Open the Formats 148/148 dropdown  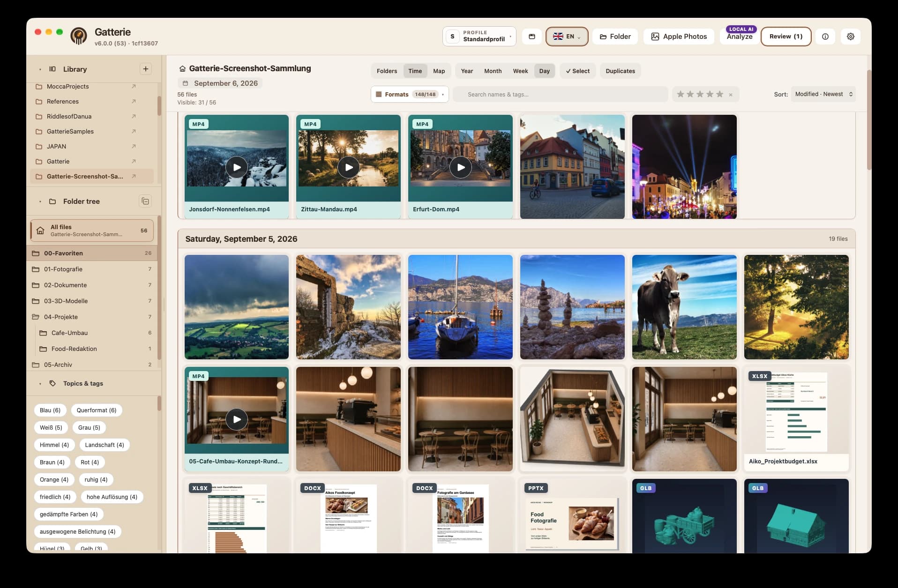point(410,95)
